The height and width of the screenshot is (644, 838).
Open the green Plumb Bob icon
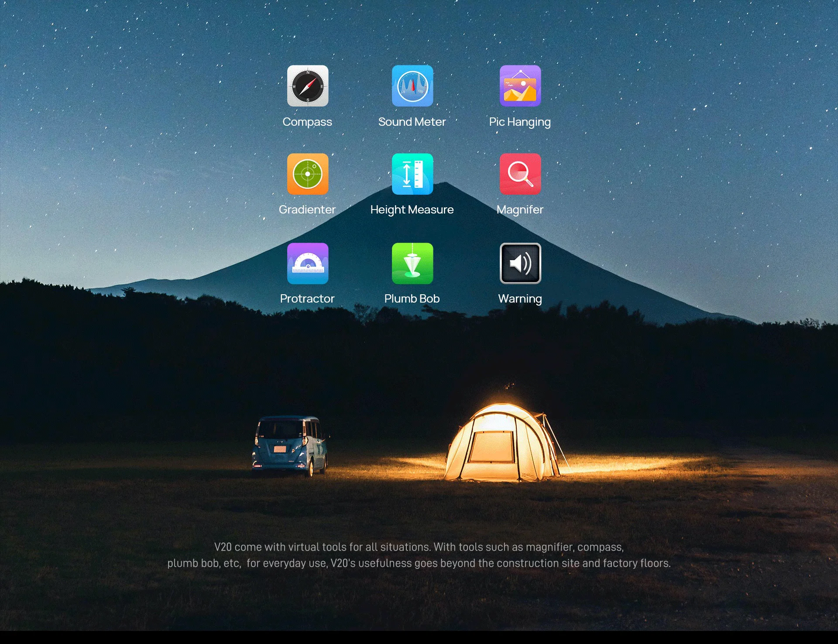point(412,263)
